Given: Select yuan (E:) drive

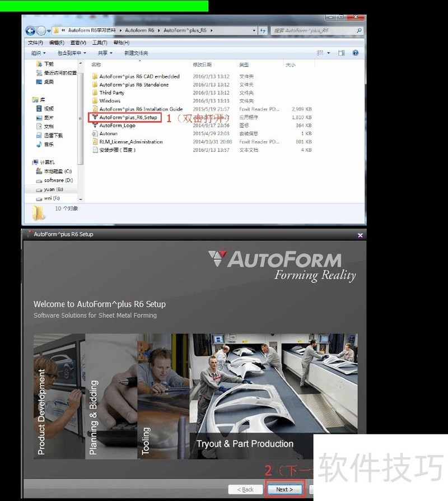Looking at the screenshot, I should 50,189.
